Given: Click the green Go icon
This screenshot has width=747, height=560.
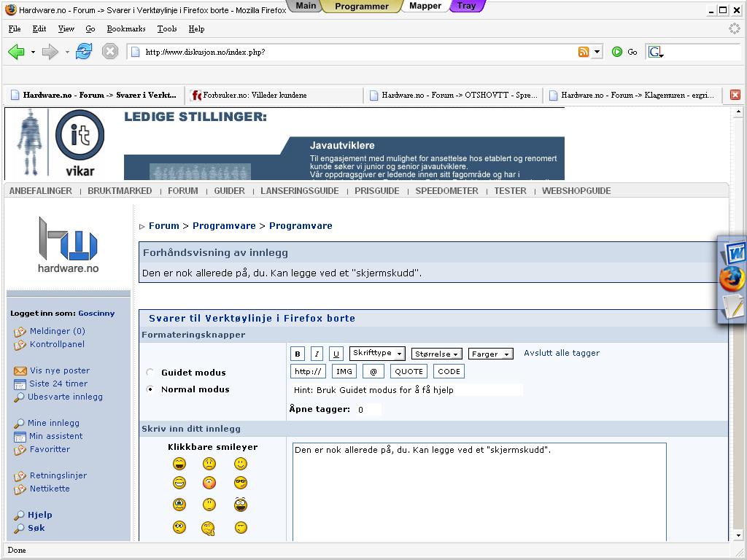Looking at the screenshot, I should click(x=617, y=52).
